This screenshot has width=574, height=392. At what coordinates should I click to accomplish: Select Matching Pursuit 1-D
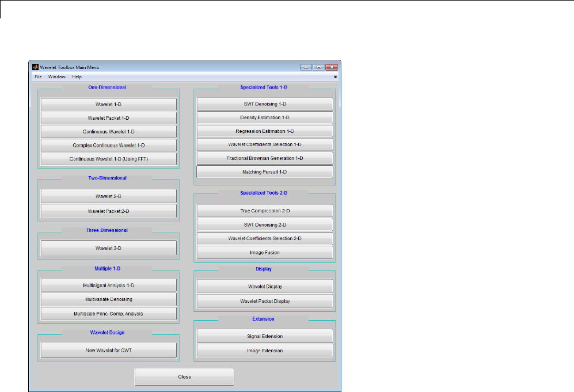pyautogui.click(x=265, y=172)
